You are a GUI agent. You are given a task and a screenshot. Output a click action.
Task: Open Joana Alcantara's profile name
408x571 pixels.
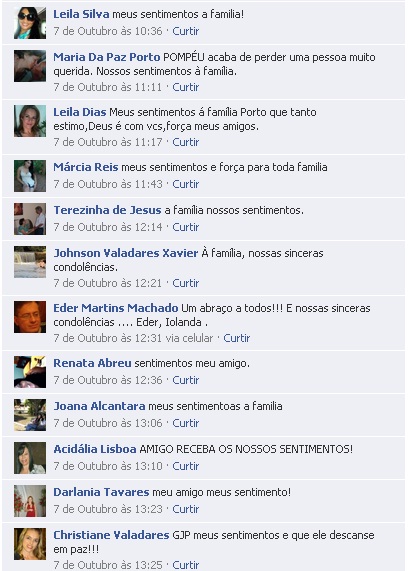point(99,406)
